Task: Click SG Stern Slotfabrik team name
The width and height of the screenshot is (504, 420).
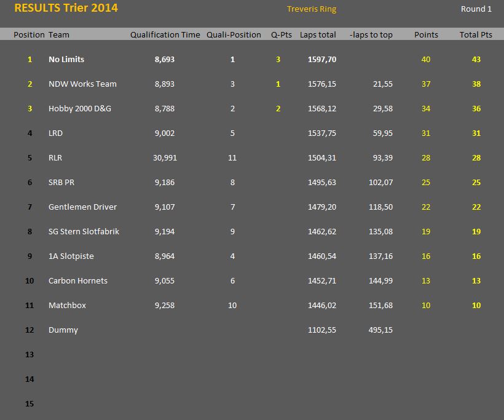Action: [84, 232]
